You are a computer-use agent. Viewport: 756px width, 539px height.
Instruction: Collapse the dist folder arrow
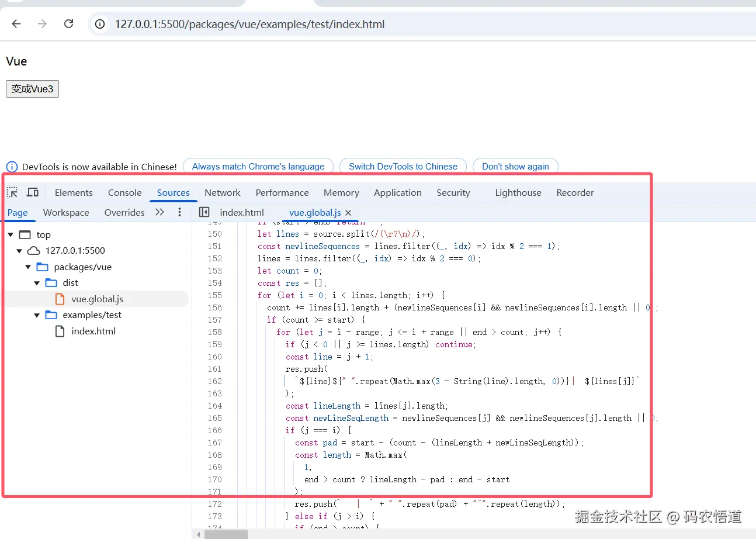coord(37,283)
